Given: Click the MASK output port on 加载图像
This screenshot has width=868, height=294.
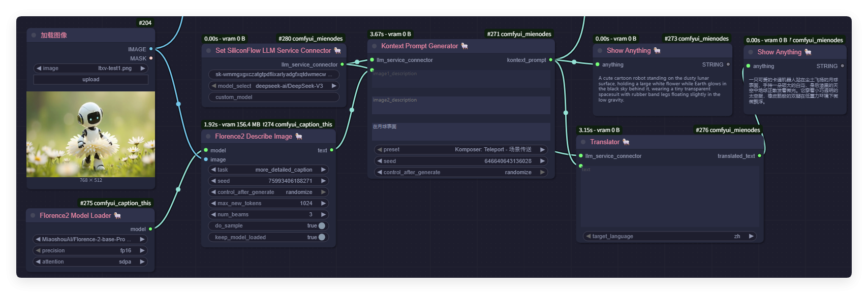Looking at the screenshot, I should click(151, 58).
